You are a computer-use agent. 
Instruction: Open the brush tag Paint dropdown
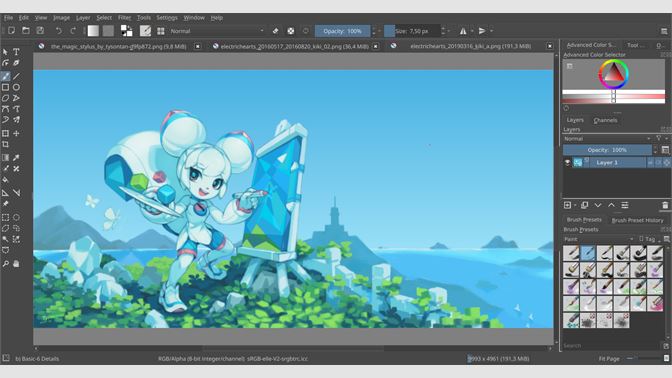(x=598, y=239)
